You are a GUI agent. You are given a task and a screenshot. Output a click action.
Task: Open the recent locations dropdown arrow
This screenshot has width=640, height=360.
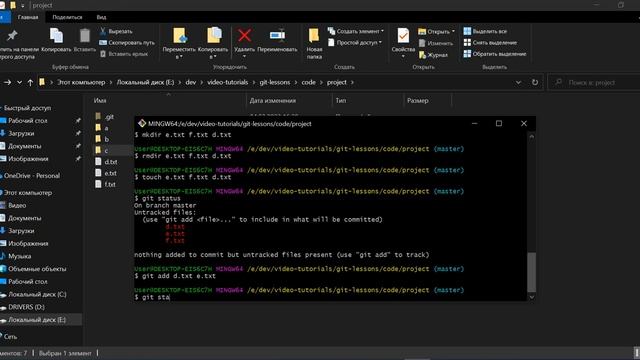[19, 82]
